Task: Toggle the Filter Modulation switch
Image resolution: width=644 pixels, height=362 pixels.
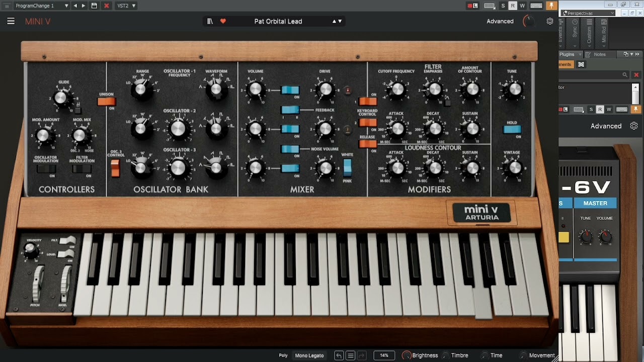Action: 82,169
